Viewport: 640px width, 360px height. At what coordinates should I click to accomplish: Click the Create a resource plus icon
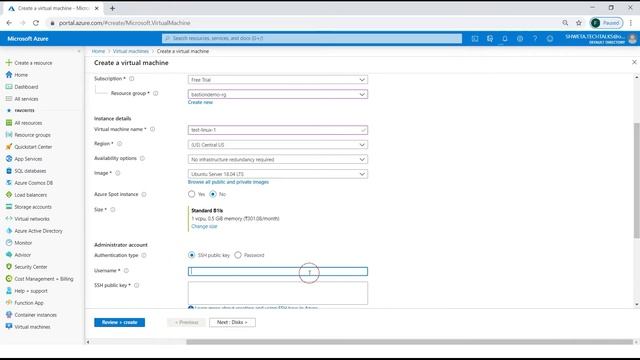coord(9,62)
